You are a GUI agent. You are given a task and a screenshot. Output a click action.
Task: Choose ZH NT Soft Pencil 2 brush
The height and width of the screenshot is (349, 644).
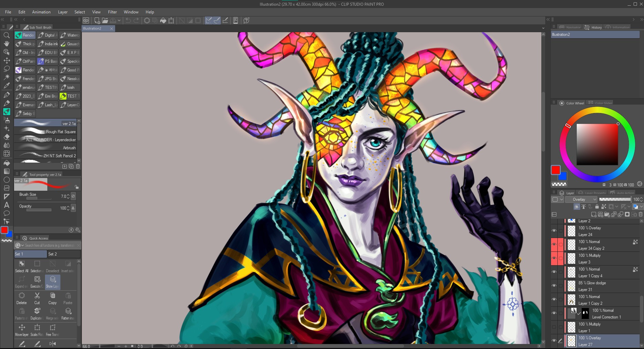coord(46,156)
